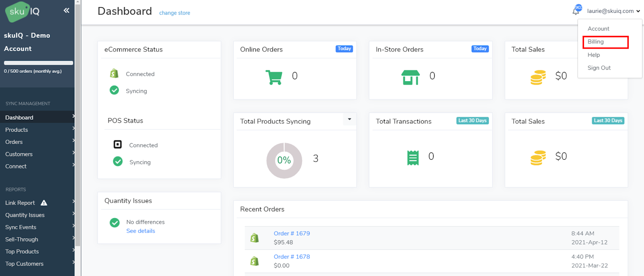Image resolution: width=644 pixels, height=276 pixels.
Task: Expand the laurie@skuiq.com user menu
Action: (x=613, y=11)
